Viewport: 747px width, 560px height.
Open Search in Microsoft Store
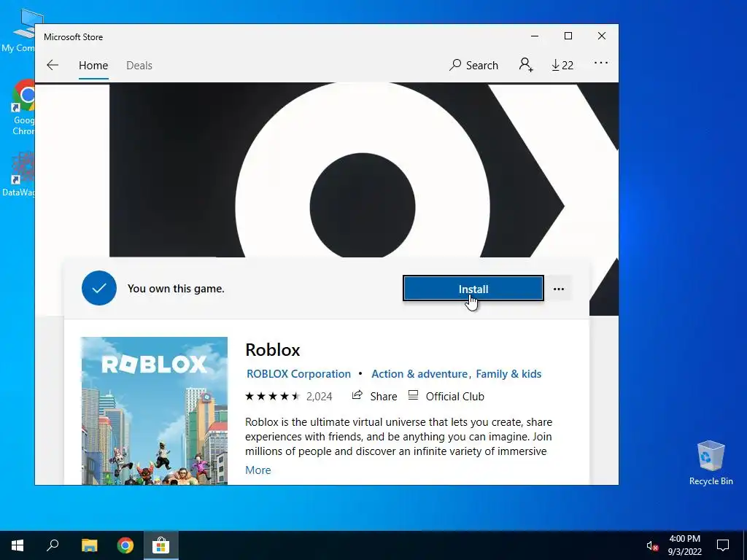(x=473, y=65)
